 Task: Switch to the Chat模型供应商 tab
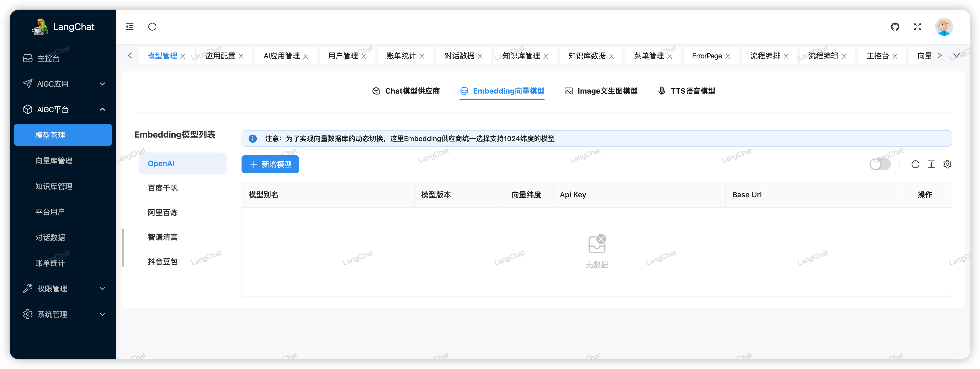tap(406, 91)
